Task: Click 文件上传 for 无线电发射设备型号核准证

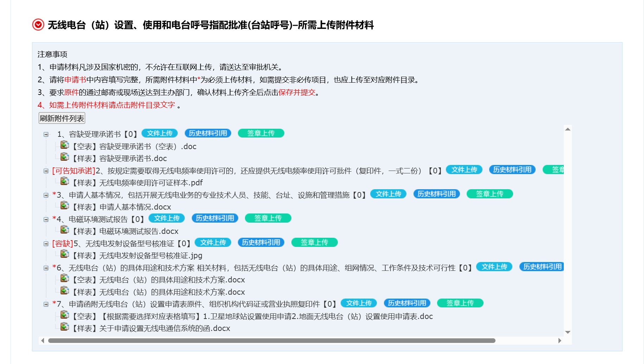Action: 213,243
